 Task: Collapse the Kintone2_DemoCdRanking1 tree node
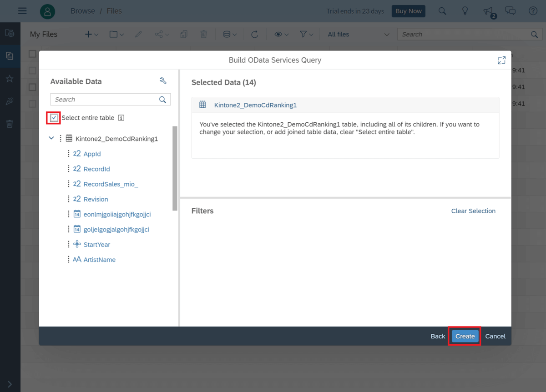point(51,138)
